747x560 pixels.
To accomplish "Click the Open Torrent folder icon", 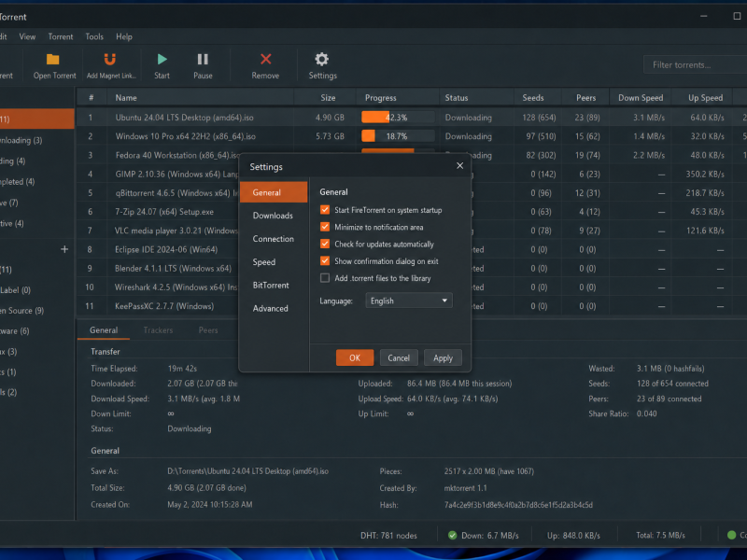I will coord(53,59).
